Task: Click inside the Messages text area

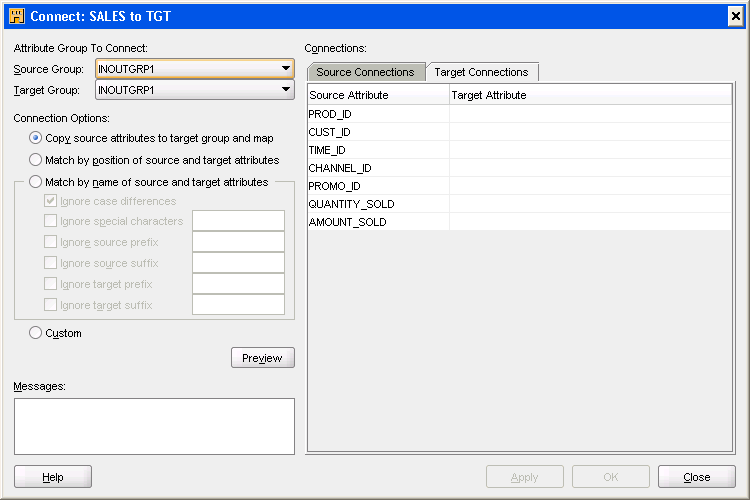Action: click(154, 426)
